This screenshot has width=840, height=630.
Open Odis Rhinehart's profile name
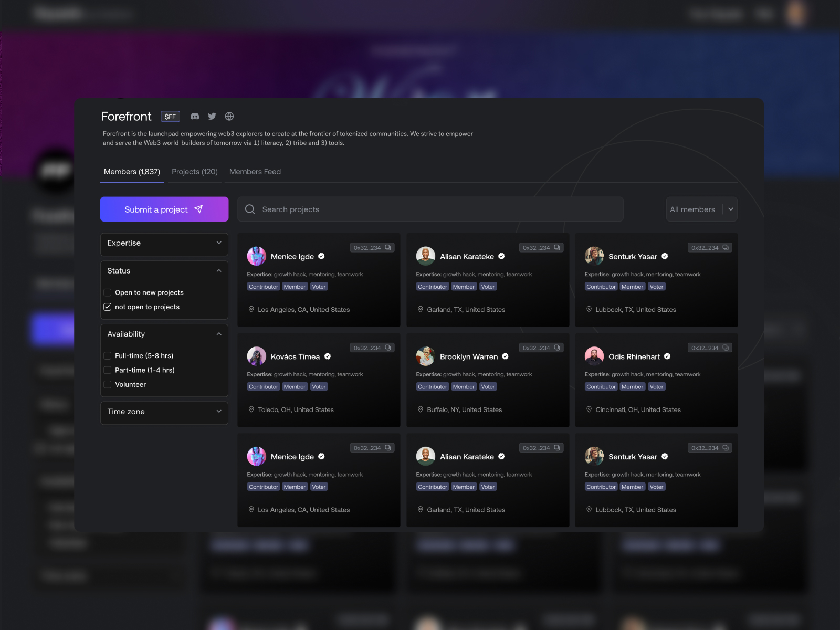tap(634, 357)
